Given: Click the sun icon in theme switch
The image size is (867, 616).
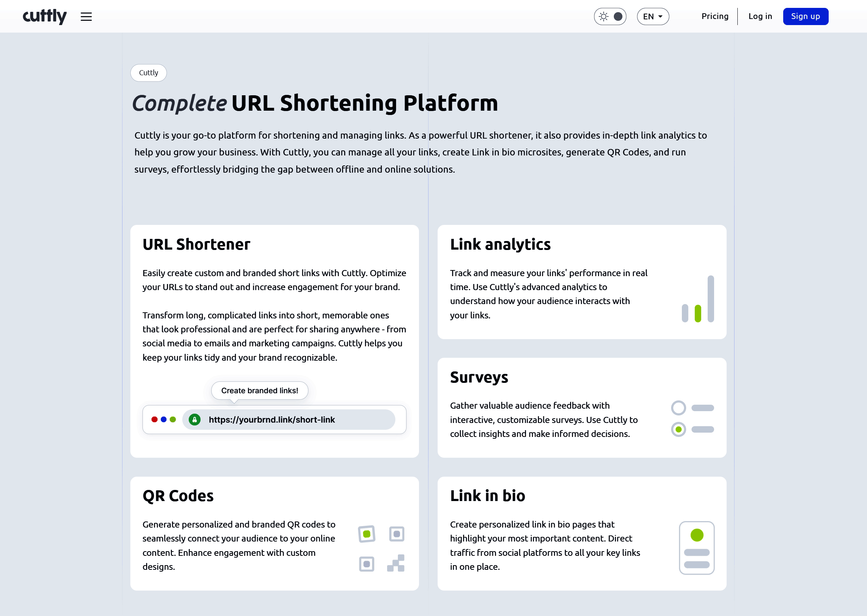Looking at the screenshot, I should tap(603, 17).
